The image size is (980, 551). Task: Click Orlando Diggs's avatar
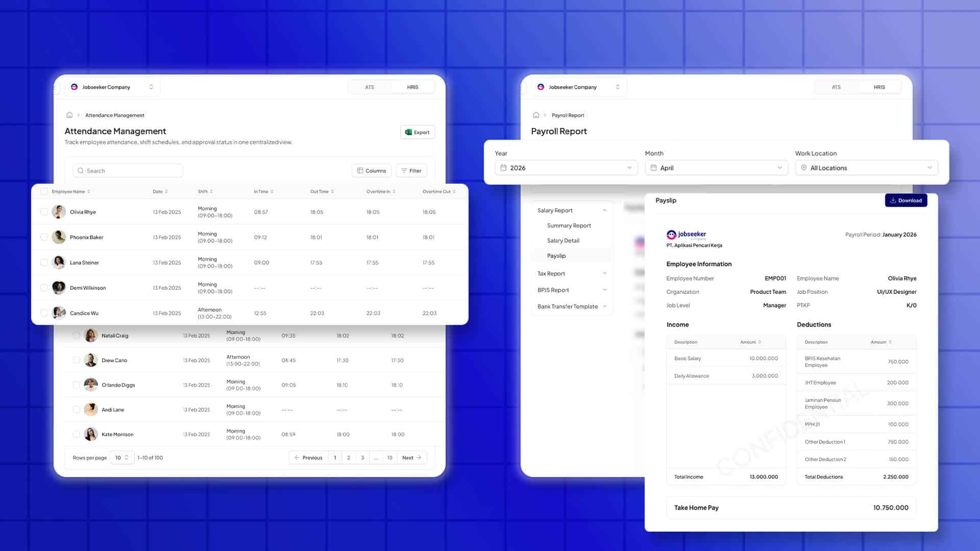click(x=91, y=385)
